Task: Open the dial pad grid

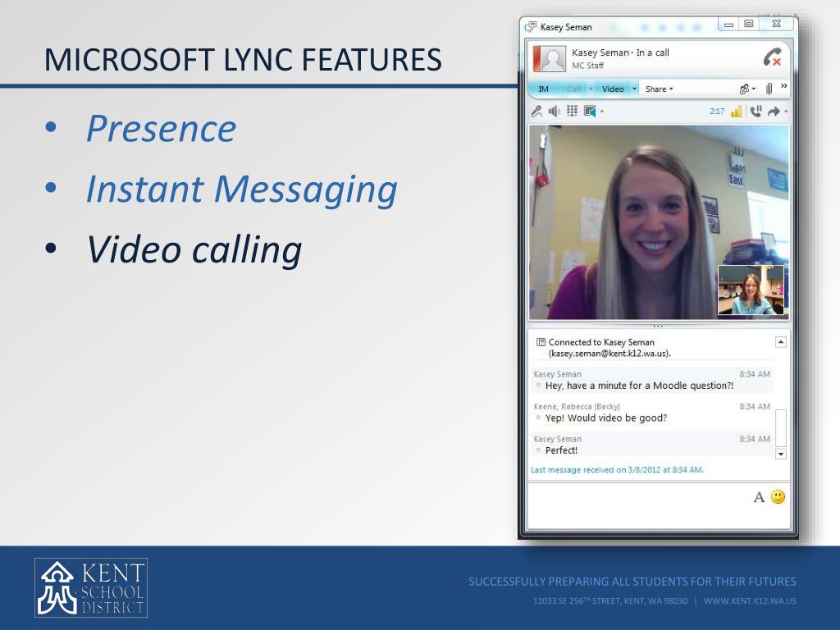Action: tap(572, 111)
